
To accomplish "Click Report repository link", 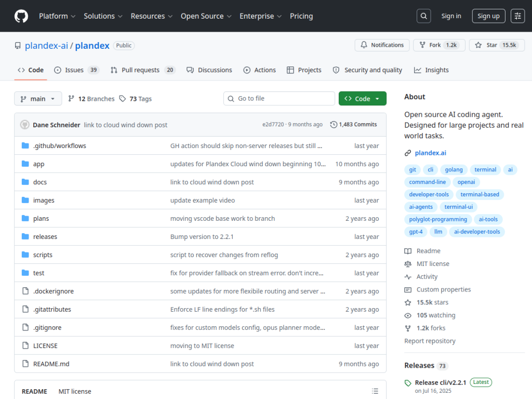I will 430,341.
